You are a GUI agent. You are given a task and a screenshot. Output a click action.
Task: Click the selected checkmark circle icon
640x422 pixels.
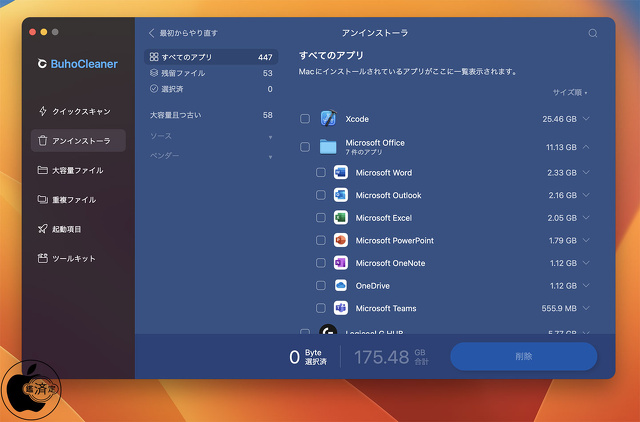pyautogui.click(x=154, y=89)
